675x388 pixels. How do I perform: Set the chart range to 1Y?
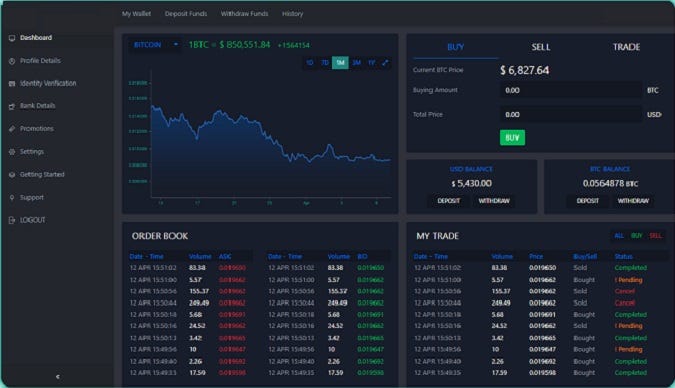click(x=371, y=63)
